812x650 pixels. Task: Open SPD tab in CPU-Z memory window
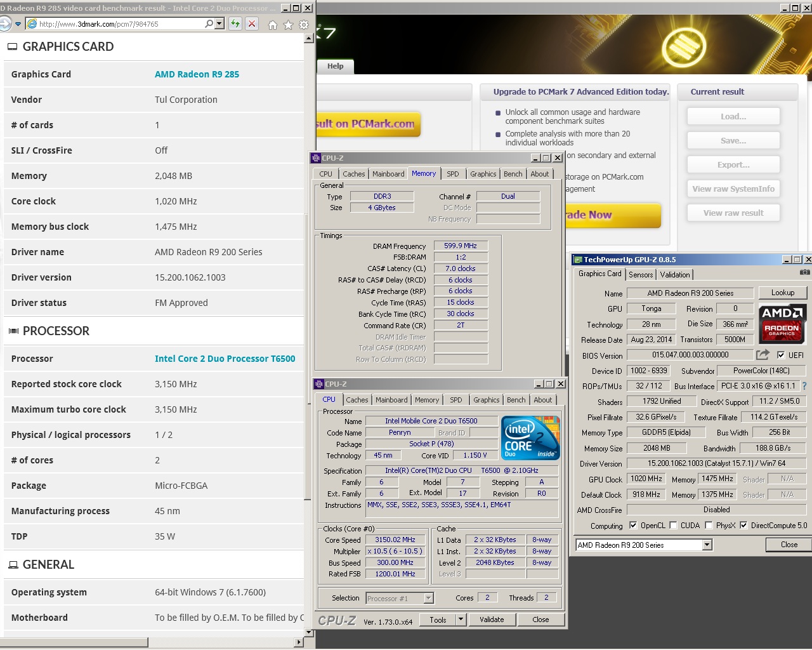click(453, 174)
